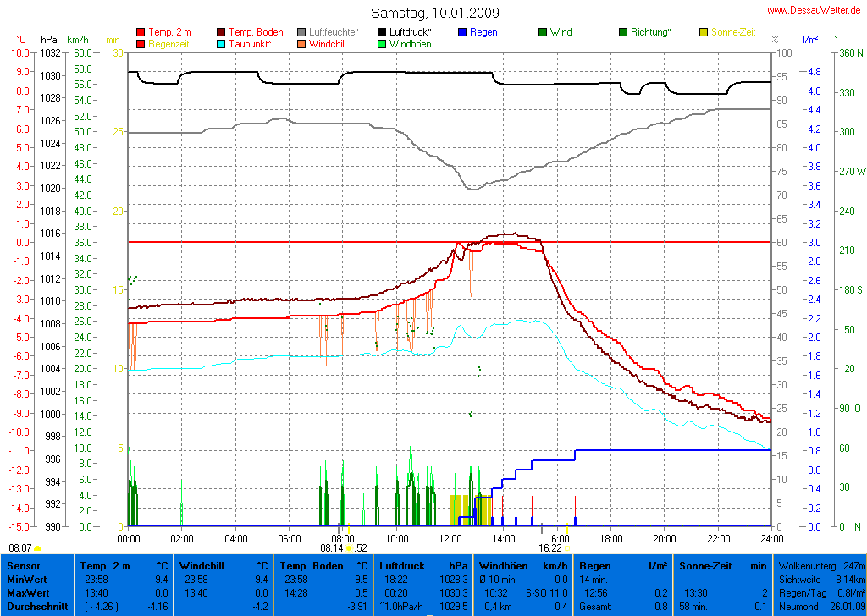Viewport: 867px width, 616px height.
Task: Click the dark red Temp. Boden legend square
Action: pos(222,32)
